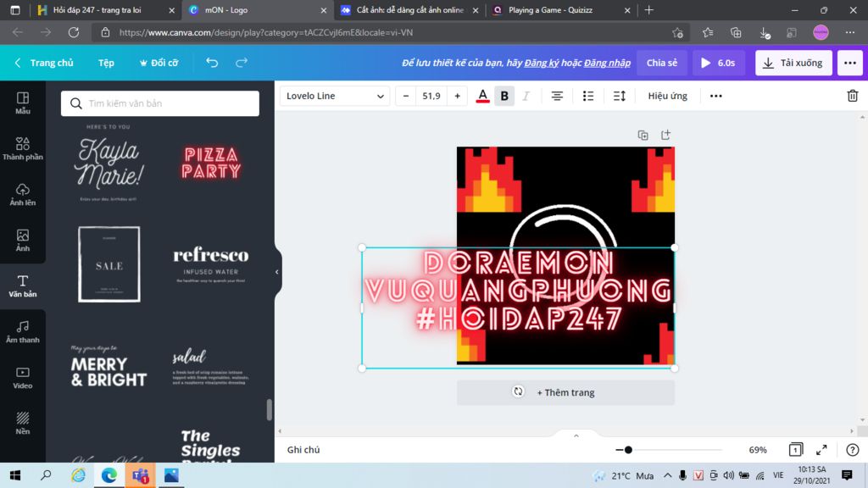
Task: Open the Video panel
Action: pos(23,378)
